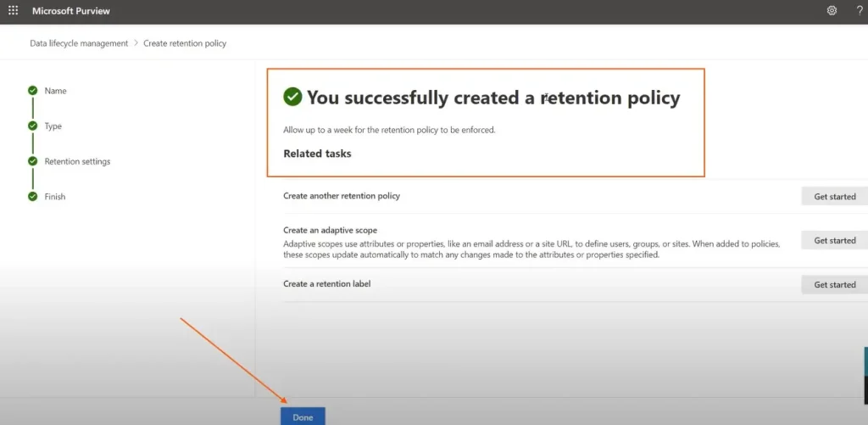Click the Related tasks heading
This screenshot has height=425, width=868.
(317, 154)
